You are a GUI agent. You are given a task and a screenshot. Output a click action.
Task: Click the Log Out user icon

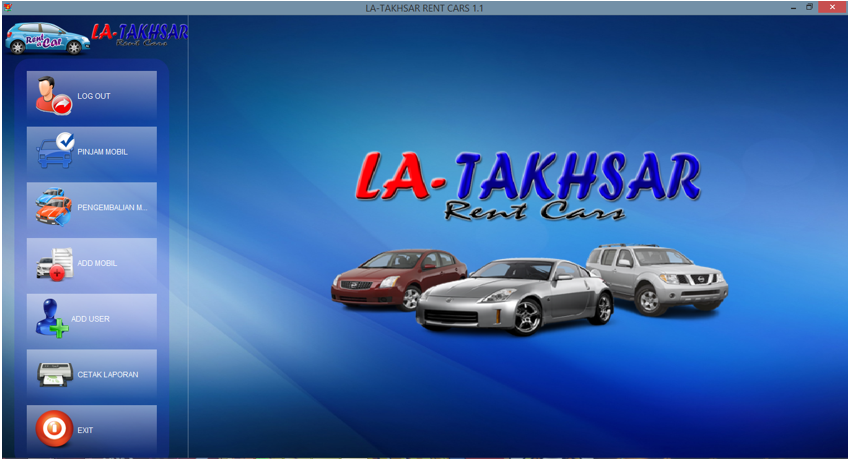click(54, 96)
